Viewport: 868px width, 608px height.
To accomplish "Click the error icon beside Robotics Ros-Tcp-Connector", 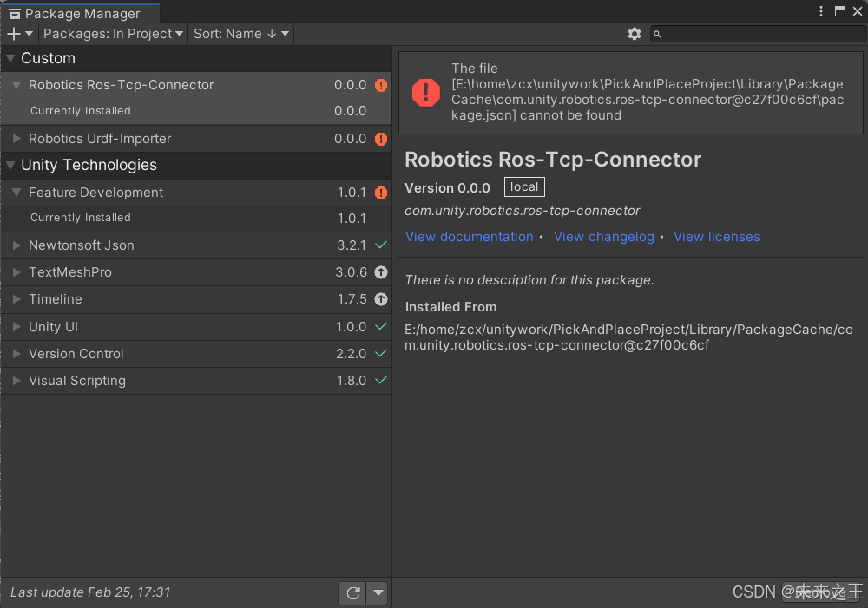I will point(381,85).
